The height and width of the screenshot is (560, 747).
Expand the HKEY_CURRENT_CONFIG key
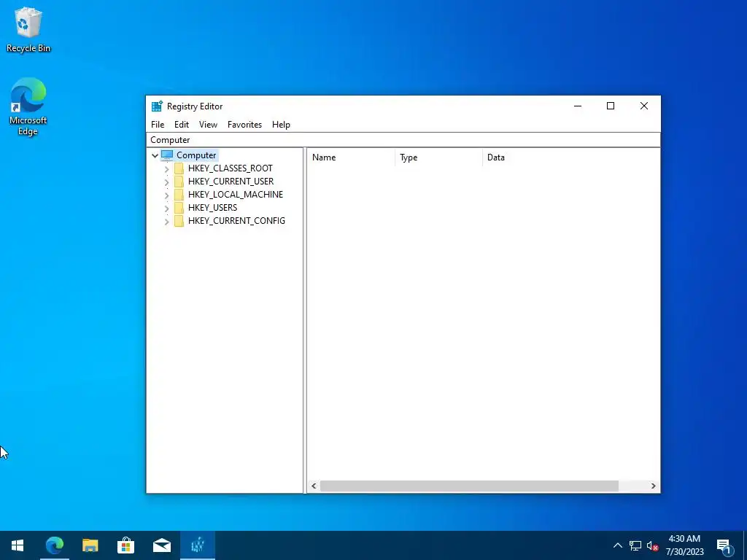click(167, 222)
